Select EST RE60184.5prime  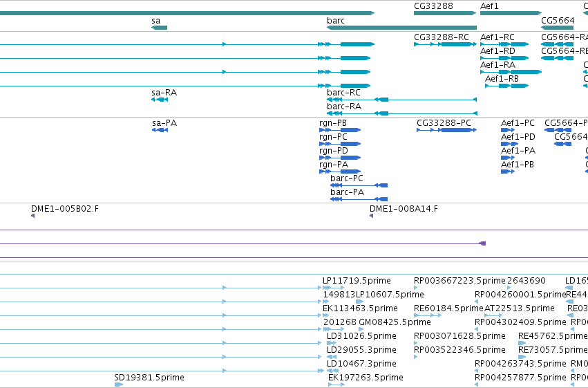click(428, 315)
